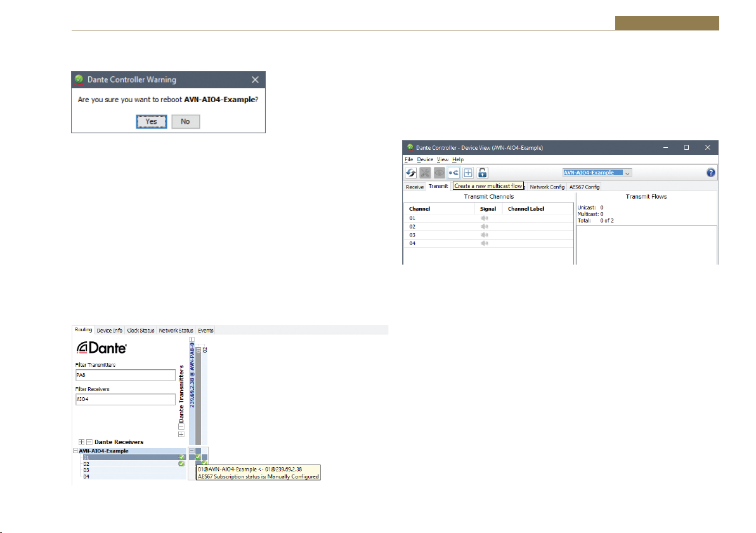This screenshot has width=756, height=533.
Task: Open the AES67 Config tab
Action: pyautogui.click(x=584, y=187)
